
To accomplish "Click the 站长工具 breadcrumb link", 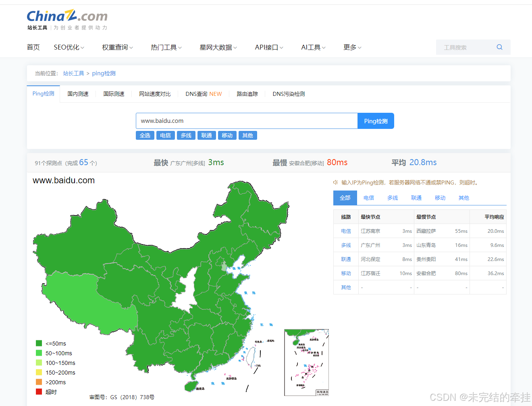I will [x=73, y=73].
